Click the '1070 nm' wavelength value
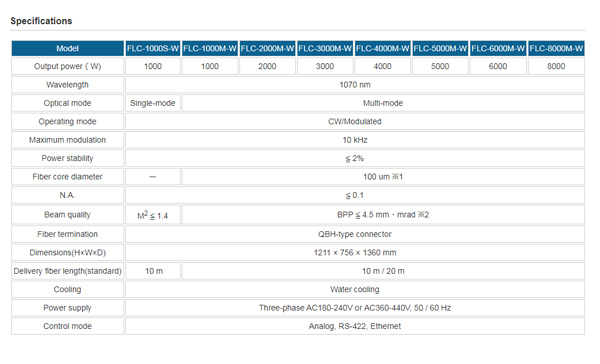 [x=355, y=85]
